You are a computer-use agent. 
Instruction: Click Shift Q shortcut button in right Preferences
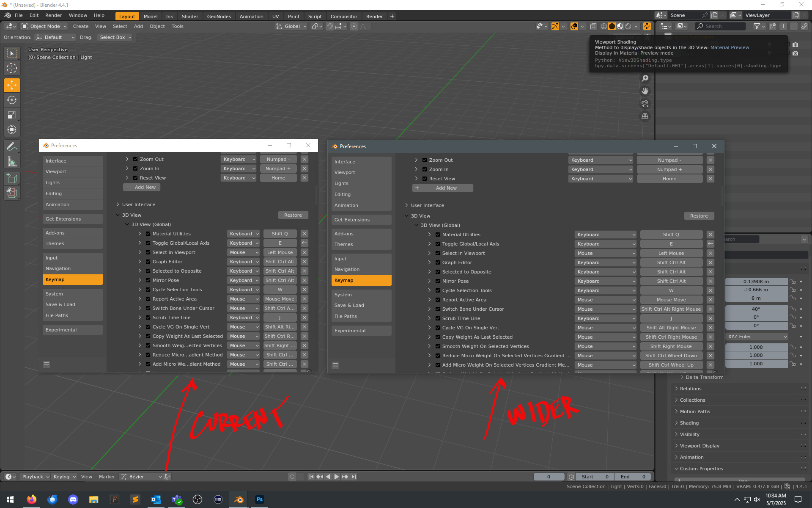click(671, 235)
